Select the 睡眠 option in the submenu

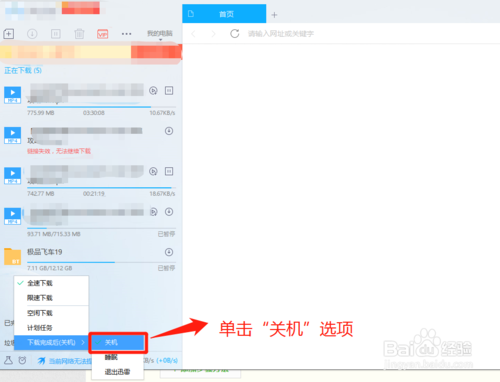[x=118, y=357]
